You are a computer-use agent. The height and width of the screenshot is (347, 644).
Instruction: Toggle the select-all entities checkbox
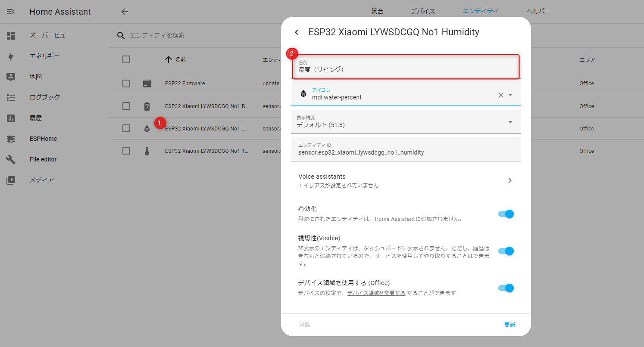tap(126, 59)
